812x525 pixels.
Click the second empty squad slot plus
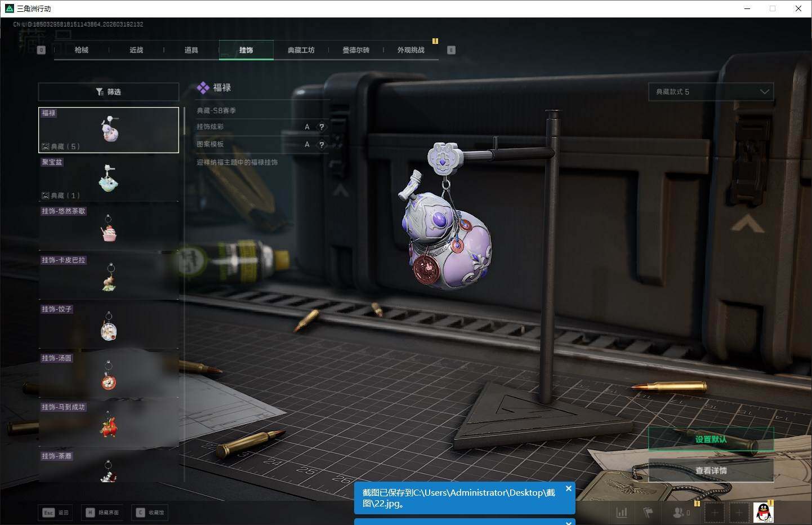pyautogui.click(x=739, y=513)
